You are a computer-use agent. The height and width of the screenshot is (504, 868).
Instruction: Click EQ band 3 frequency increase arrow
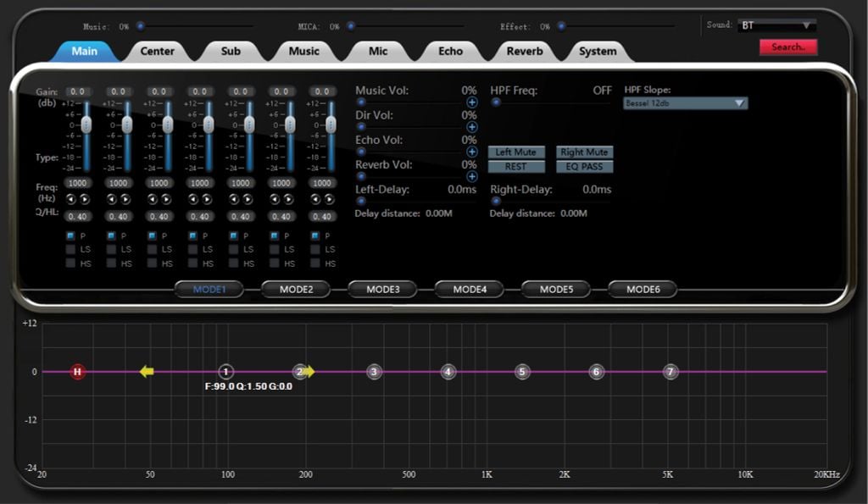165,199
